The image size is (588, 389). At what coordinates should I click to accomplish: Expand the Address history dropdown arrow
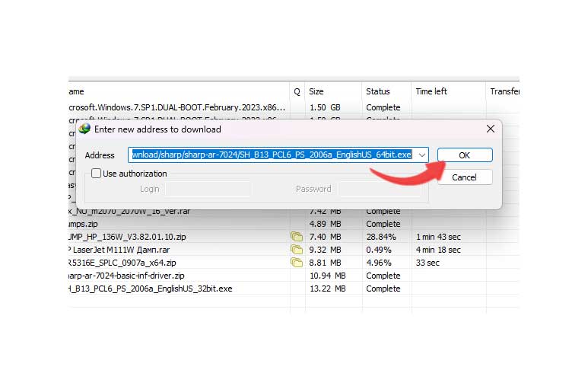pos(422,155)
